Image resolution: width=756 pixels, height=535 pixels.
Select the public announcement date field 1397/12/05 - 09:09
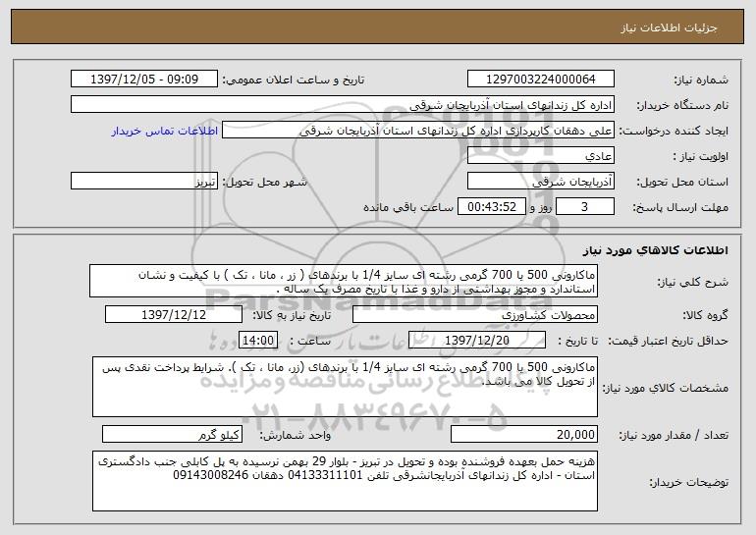pyautogui.click(x=144, y=80)
